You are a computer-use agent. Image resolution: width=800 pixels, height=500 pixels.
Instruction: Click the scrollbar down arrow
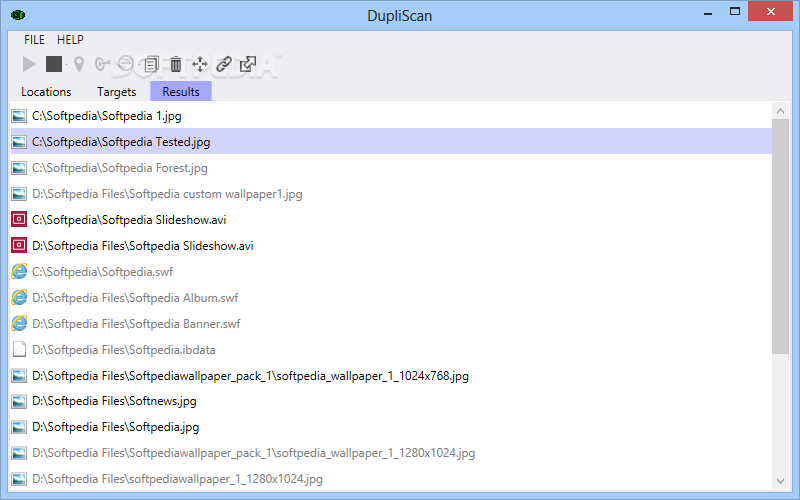[x=780, y=481]
